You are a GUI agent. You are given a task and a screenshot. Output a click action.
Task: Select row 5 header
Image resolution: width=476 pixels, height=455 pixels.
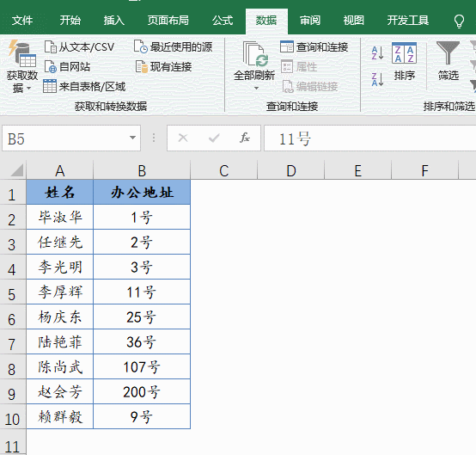(13, 292)
